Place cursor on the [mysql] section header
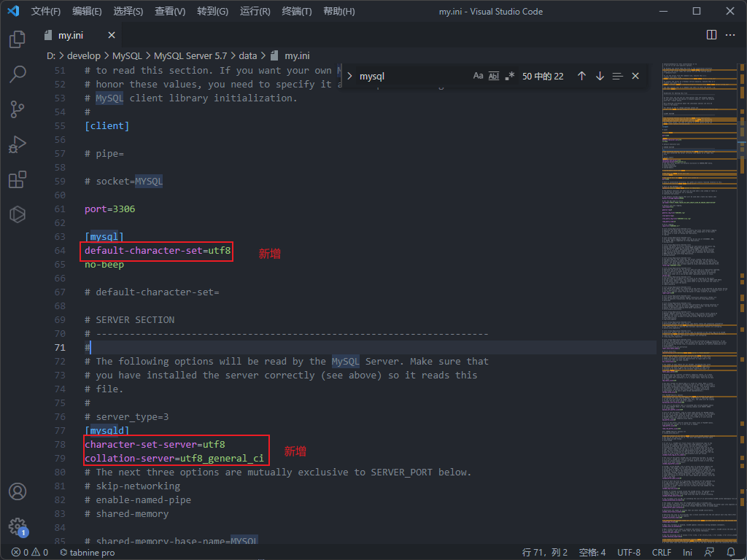 click(x=104, y=237)
